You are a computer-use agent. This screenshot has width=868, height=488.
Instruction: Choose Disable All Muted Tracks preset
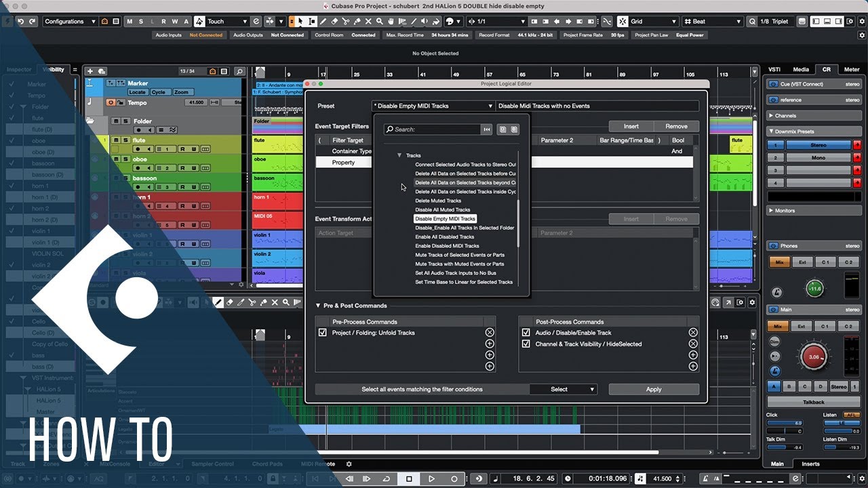point(442,209)
